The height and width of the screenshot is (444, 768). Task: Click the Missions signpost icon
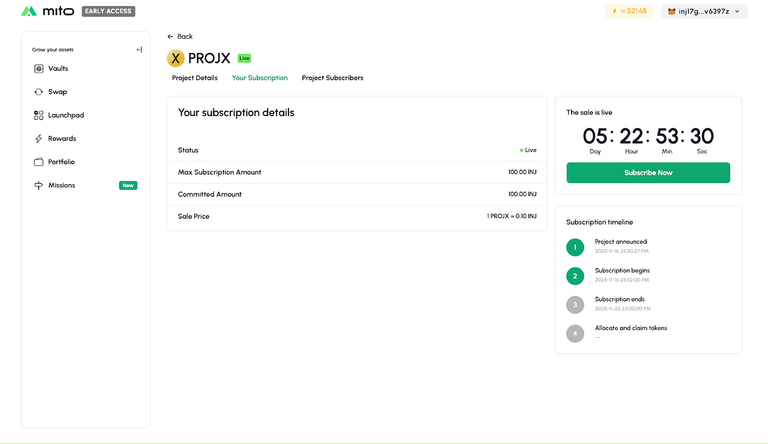tap(38, 185)
